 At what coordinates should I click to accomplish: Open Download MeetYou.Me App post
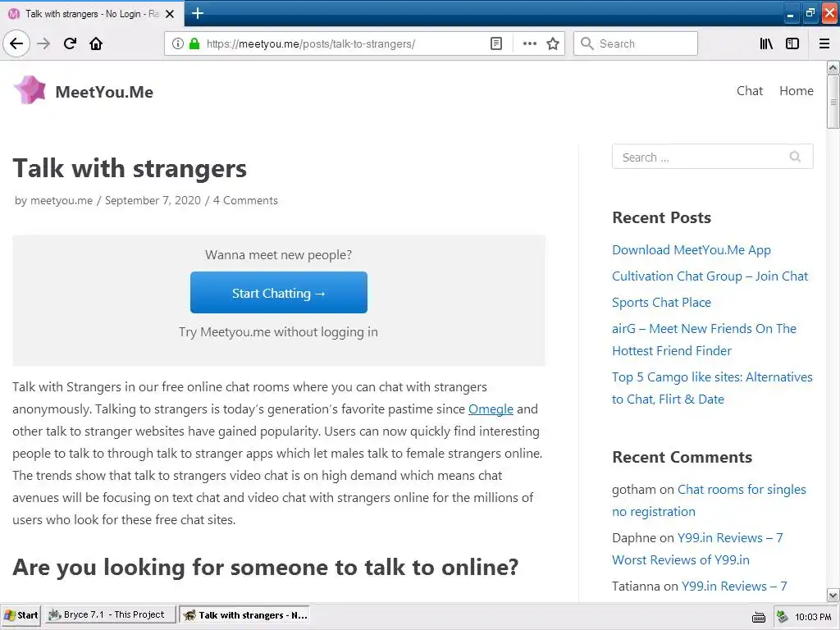click(691, 250)
